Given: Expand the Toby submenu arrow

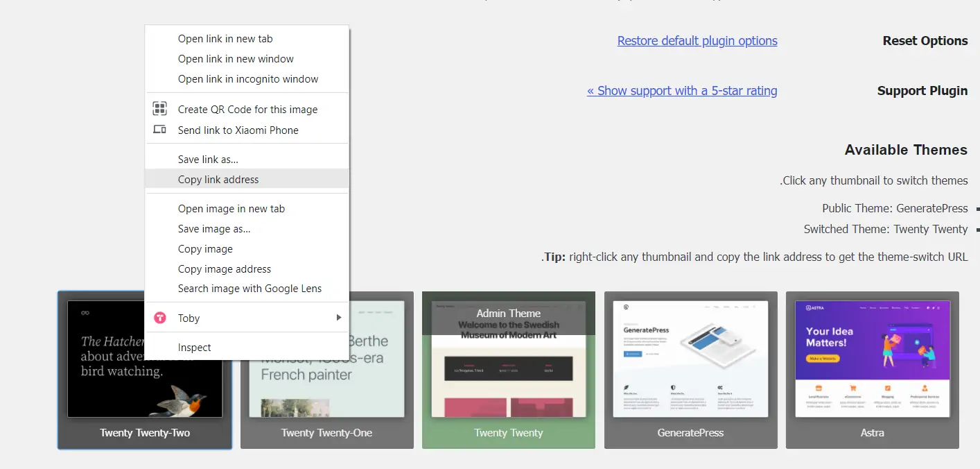Looking at the screenshot, I should [x=338, y=318].
